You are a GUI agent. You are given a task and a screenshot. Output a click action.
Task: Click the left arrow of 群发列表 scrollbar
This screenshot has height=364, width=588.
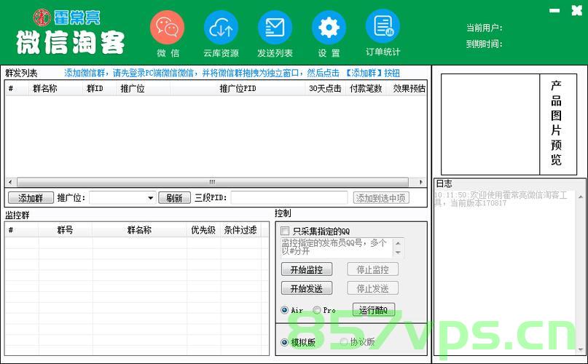[10, 182]
